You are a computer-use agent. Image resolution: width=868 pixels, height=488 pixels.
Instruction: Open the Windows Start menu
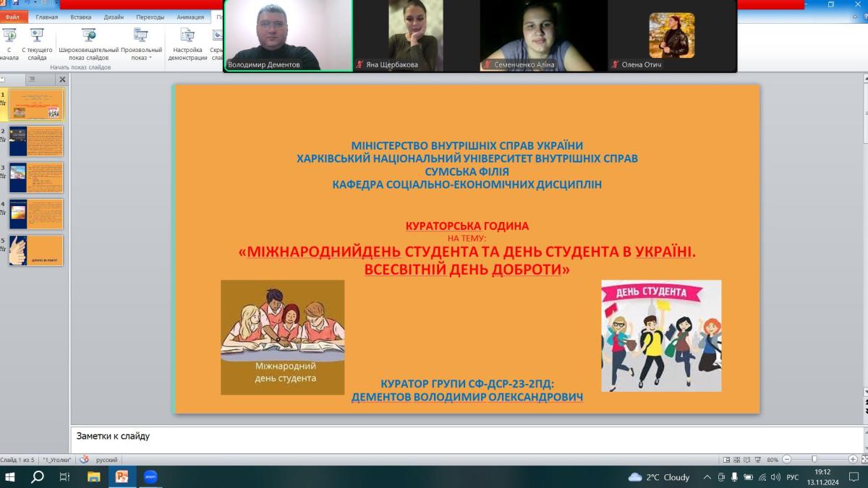click(10, 477)
